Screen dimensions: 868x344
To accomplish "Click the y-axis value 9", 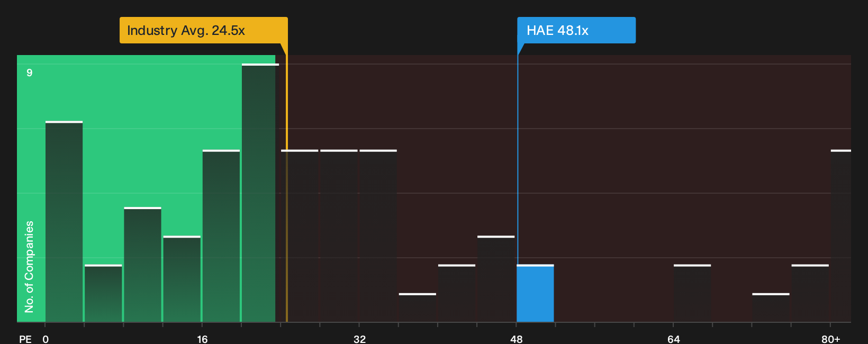I will click(30, 73).
